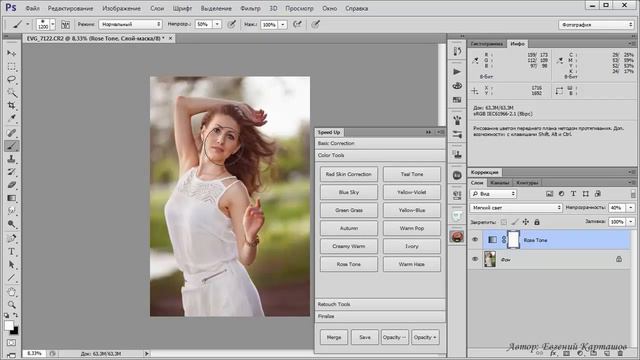Select the Eyedropper tool
This screenshot has height=360, width=640.
(11, 119)
